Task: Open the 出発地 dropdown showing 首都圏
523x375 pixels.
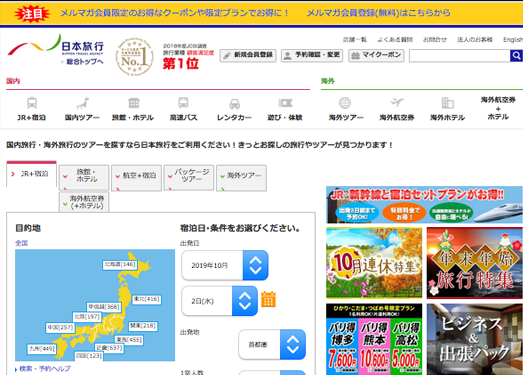Action: 272,344
